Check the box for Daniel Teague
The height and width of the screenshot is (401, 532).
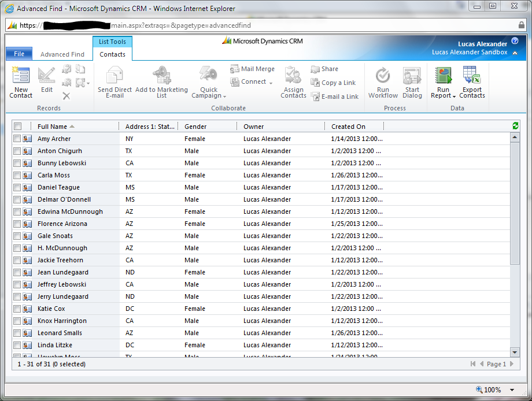[17, 187]
